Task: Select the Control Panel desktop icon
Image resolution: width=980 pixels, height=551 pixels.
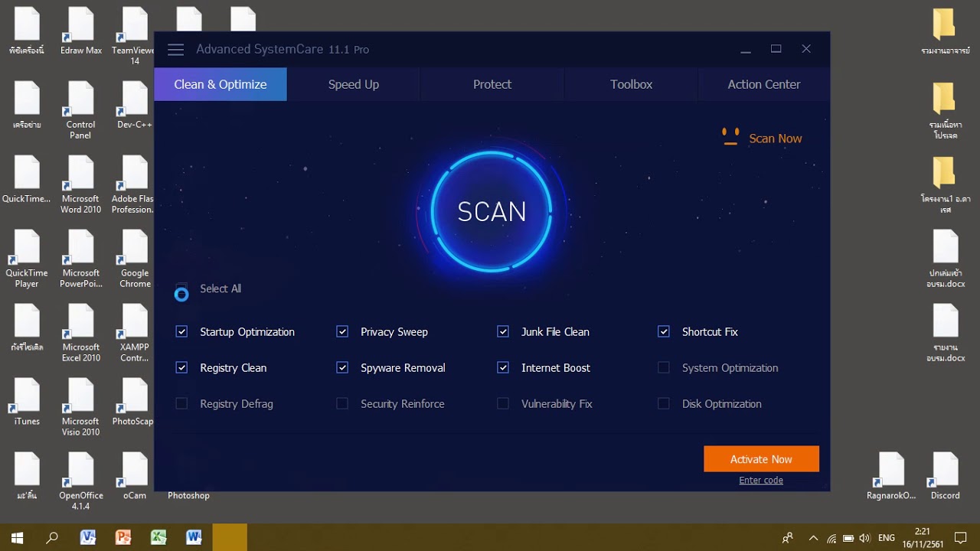Action: click(80, 109)
